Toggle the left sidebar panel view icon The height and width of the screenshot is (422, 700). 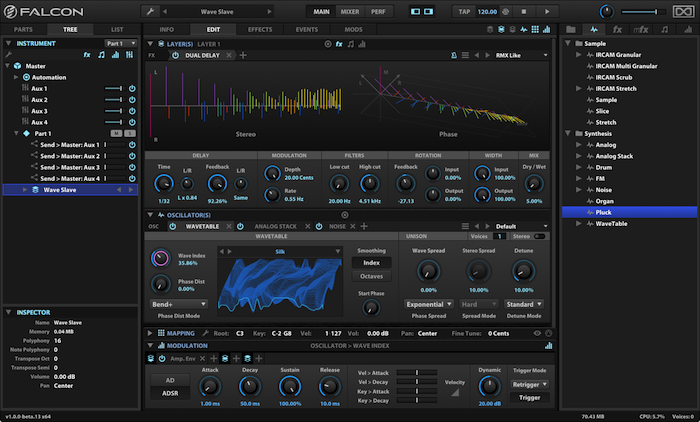click(x=416, y=12)
